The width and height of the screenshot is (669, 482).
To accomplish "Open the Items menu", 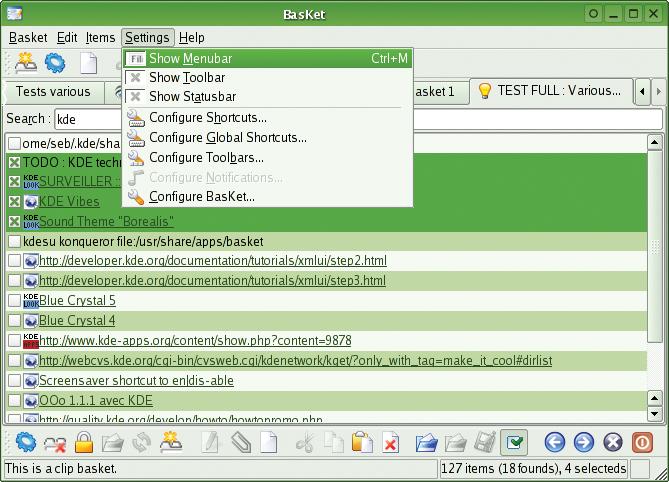I will point(100,38).
